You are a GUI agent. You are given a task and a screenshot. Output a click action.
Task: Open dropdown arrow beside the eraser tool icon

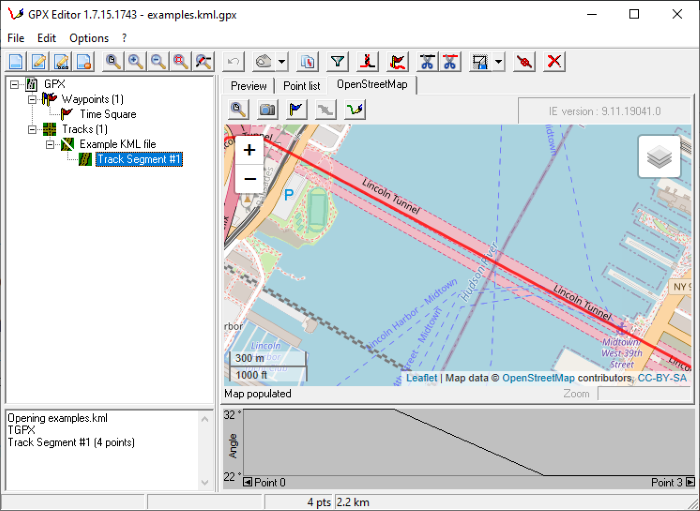coord(283,62)
